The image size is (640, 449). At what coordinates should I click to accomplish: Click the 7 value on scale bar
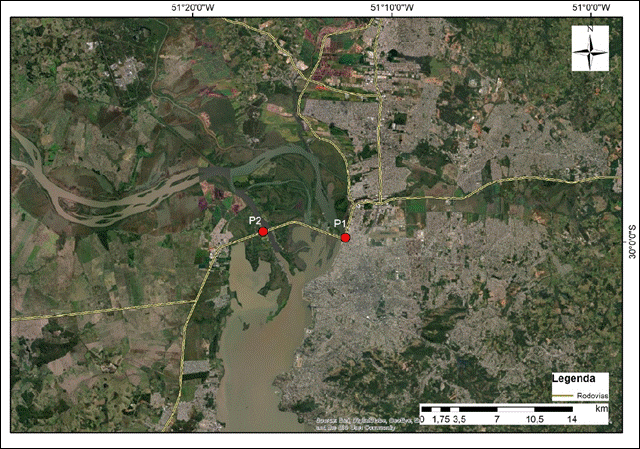tap(497, 420)
